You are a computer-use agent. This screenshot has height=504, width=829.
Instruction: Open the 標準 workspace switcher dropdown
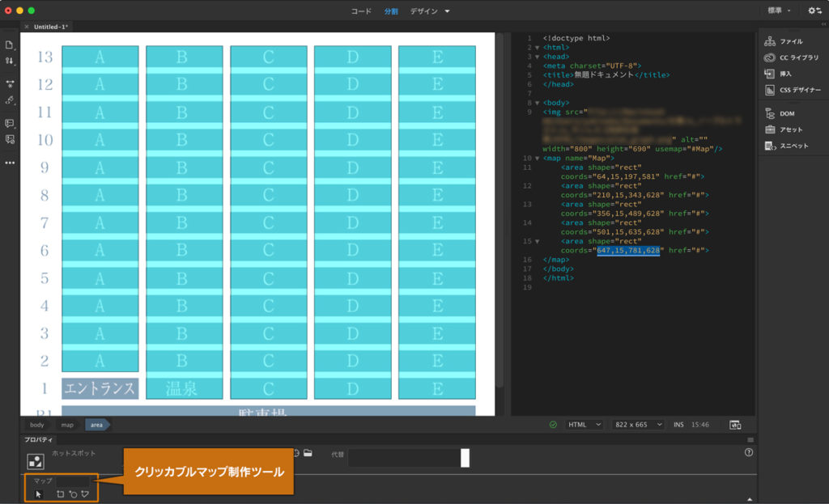pyautogui.click(x=780, y=11)
